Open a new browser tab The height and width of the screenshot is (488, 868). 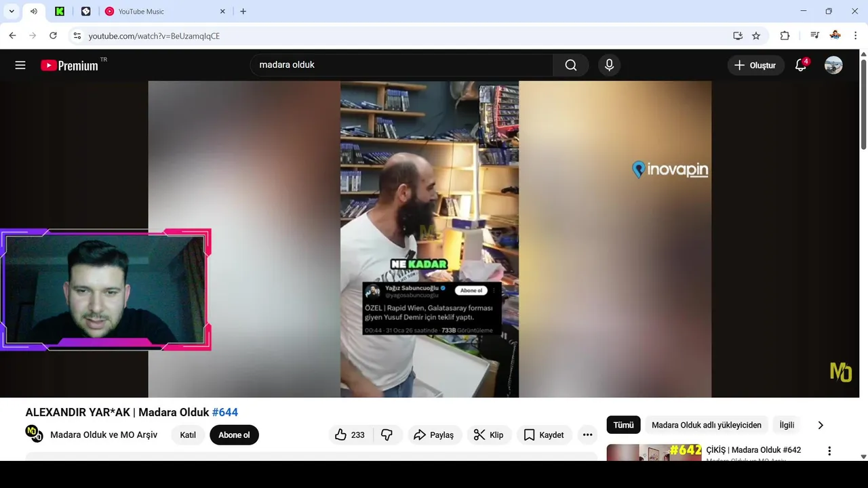(243, 12)
